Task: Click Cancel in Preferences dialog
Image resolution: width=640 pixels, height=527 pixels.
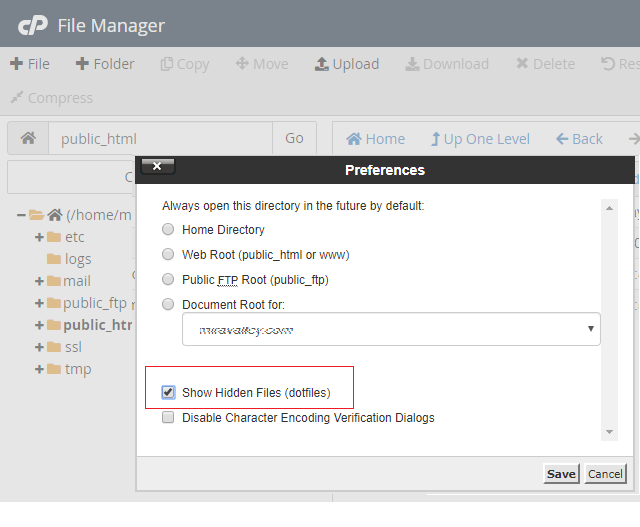Action: pyautogui.click(x=605, y=474)
